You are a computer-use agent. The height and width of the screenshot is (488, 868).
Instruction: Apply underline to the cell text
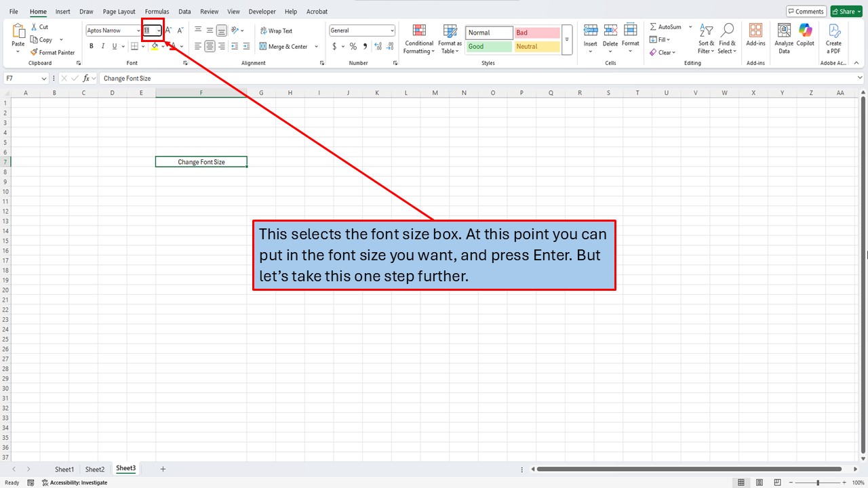(x=114, y=46)
